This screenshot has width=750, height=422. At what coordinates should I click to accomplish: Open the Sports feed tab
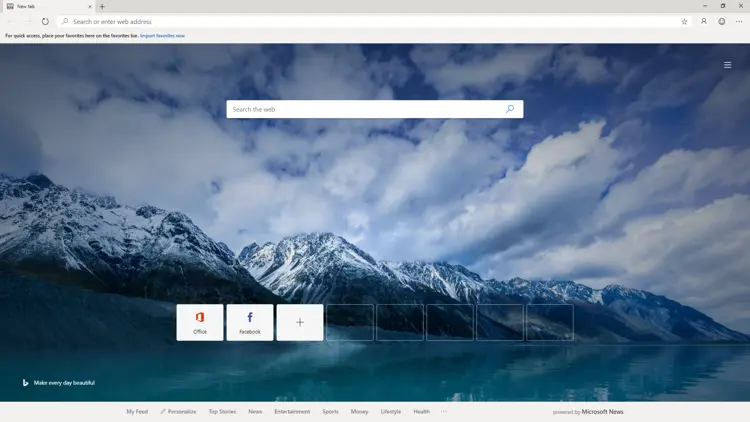(331, 411)
